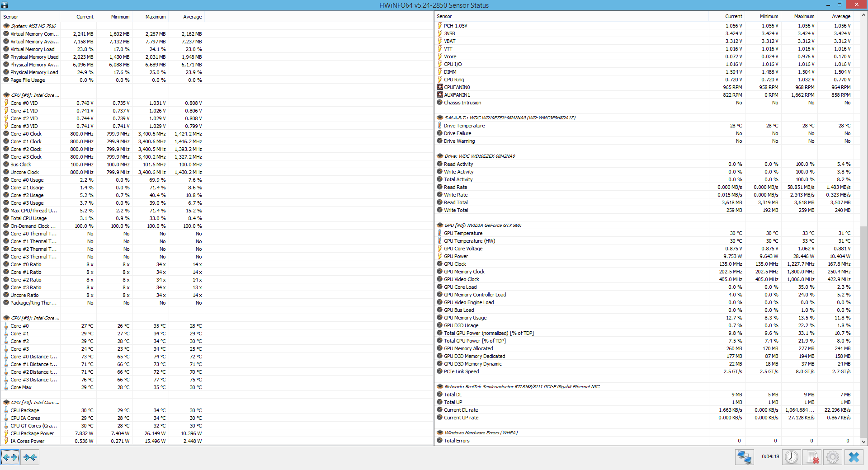
Task: Click the fan icon beside CPUFANIN0
Action: pyautogui.click(x=440, y=87)
